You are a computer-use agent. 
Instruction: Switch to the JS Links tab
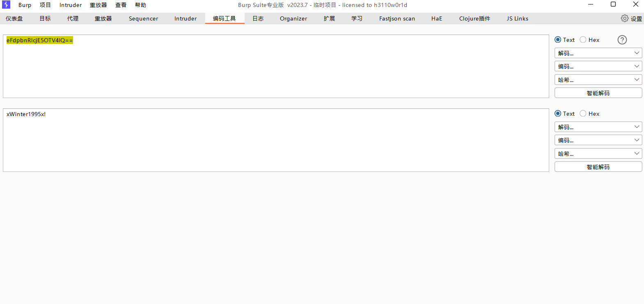coord(517,18)
